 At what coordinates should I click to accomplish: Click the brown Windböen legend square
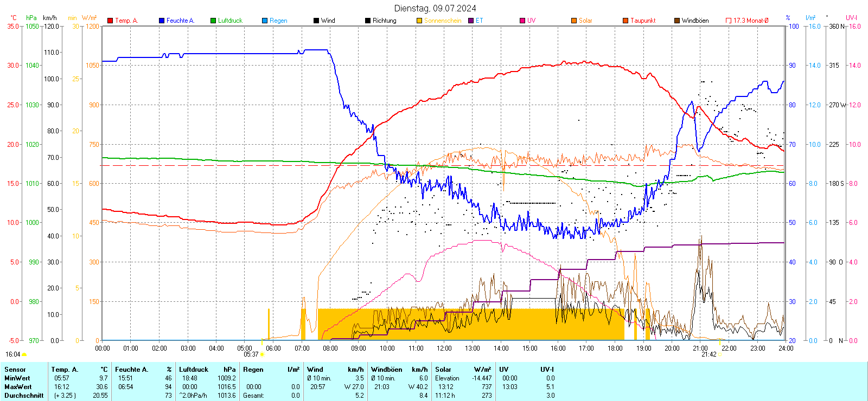(677, 21)
